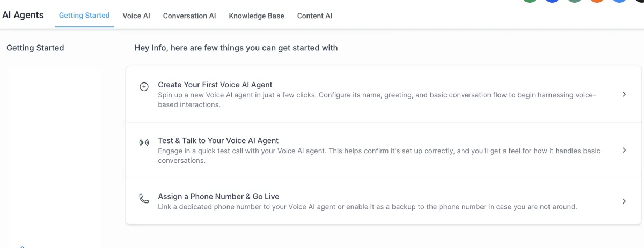
Task: Open the Create Your First Voice AI Agent title
Action: [x=215, y=85]
